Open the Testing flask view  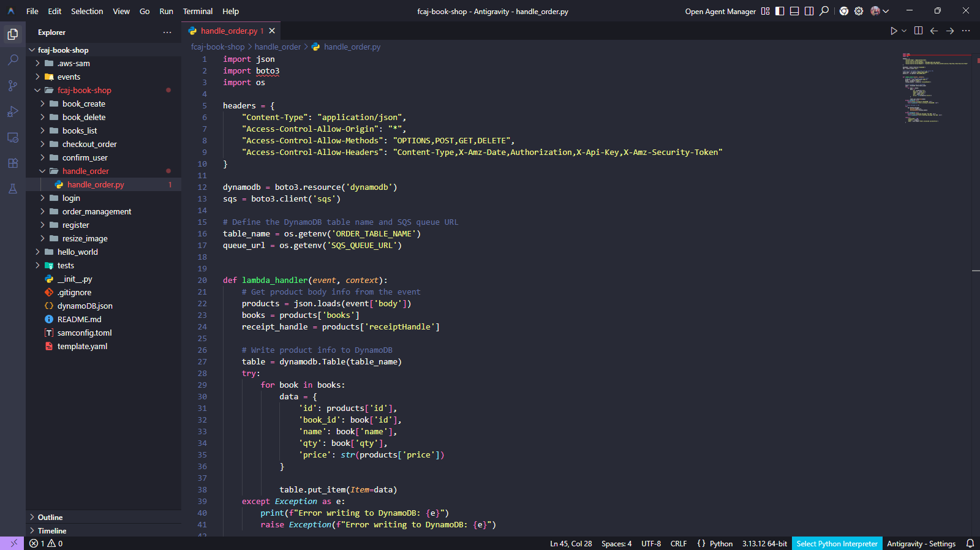point(13,189)
